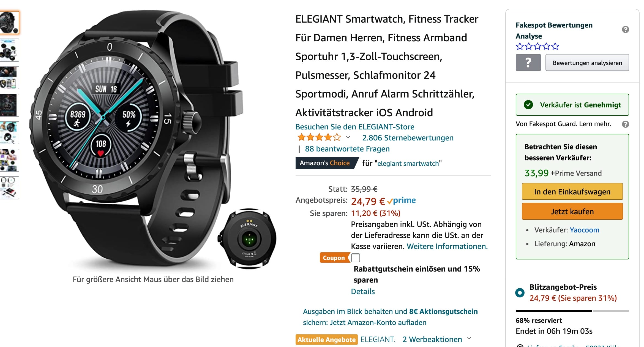644x347 pixels.
Task: Click the 68% reserviert progress bar
Action: [x=572, y=311]
